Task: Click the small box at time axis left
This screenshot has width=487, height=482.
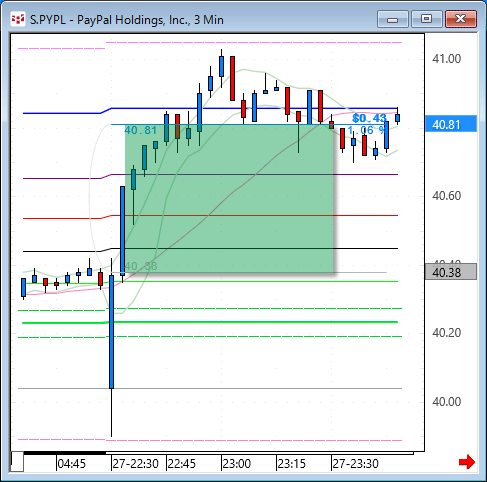Action: click(x=17, y=462)
